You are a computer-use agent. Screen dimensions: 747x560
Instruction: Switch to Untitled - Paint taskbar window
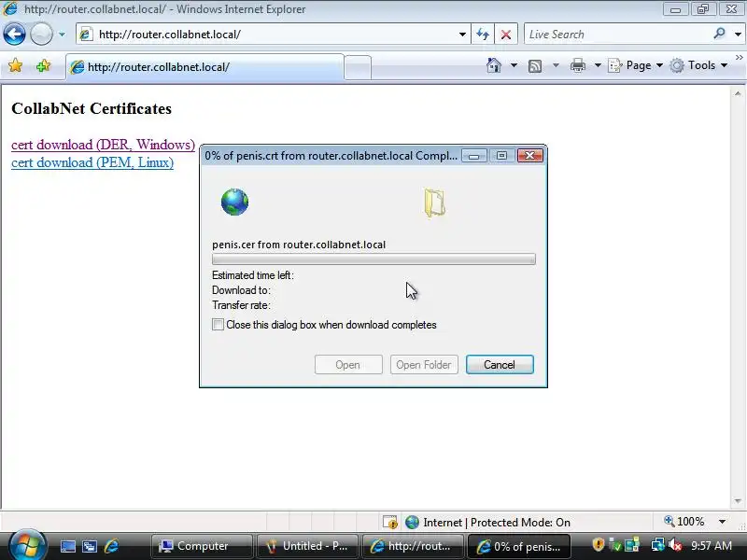[x=308, y=546]
